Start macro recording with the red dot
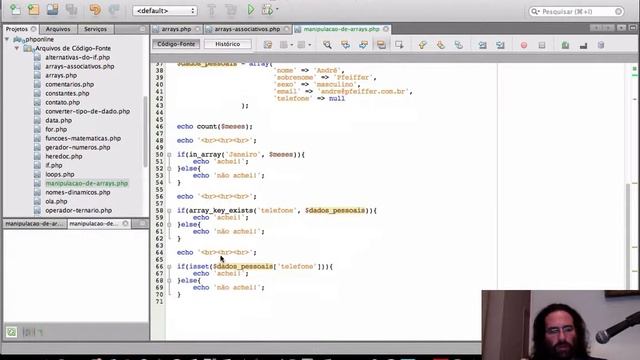 pyautogui.click(x=524, y=45)
